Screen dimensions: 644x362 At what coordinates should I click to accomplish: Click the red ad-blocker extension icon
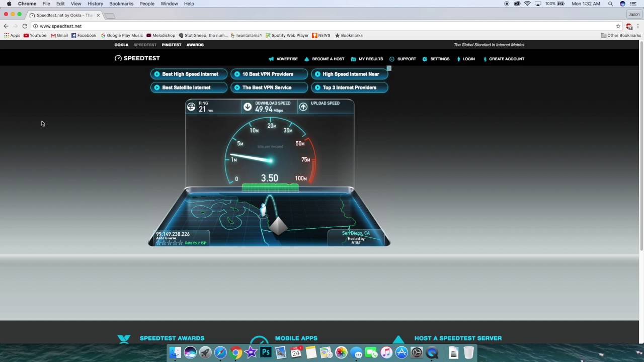(x=629, y=26)
